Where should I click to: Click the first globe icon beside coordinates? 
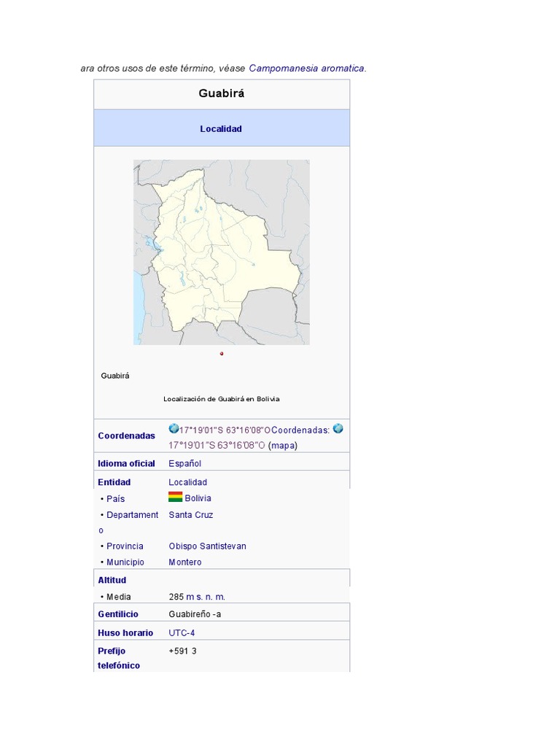174,429
